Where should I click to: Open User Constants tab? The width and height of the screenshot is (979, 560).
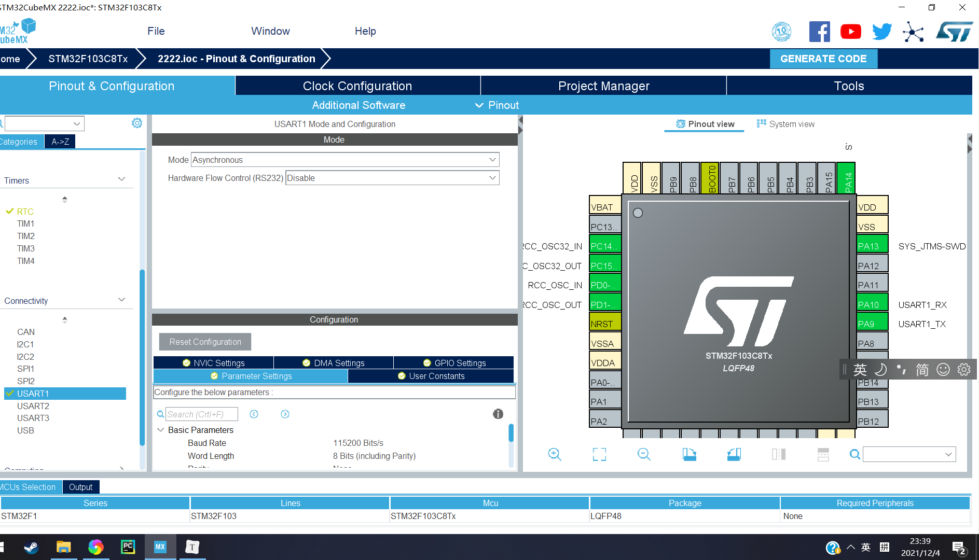pyautogui.click(x=431, y=376)
